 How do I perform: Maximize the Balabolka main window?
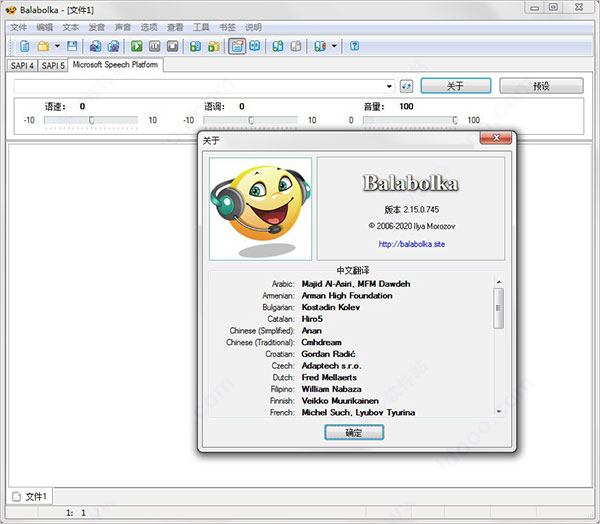pyautogui.click(x=553, y=7)
